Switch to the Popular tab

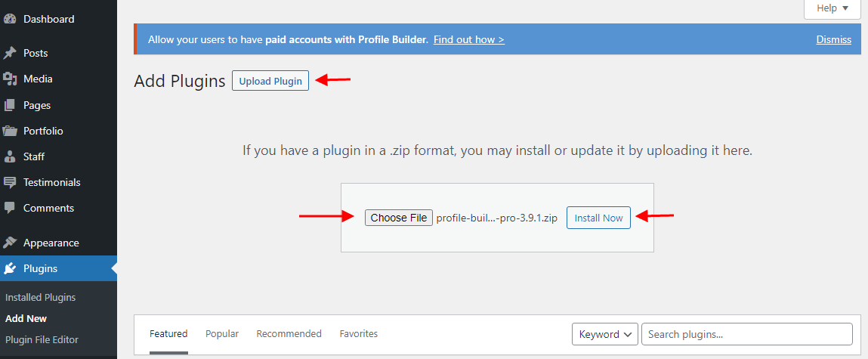[x=222, y=334]
